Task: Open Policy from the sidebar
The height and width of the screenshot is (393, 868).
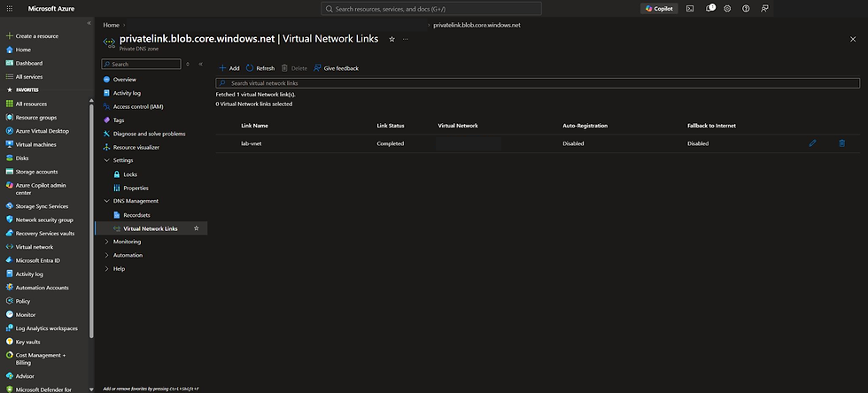Action: (x=18, y=301)
